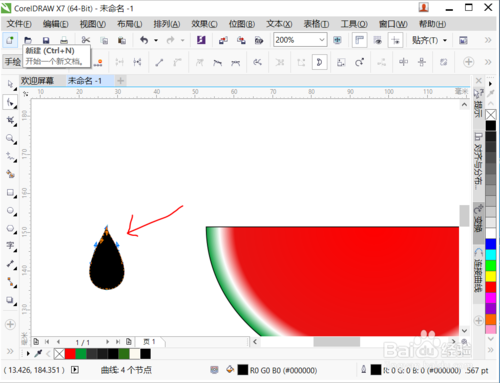Select the Polygon tool
This screenshot has width=500, height=383.
(x=11, y=228)
